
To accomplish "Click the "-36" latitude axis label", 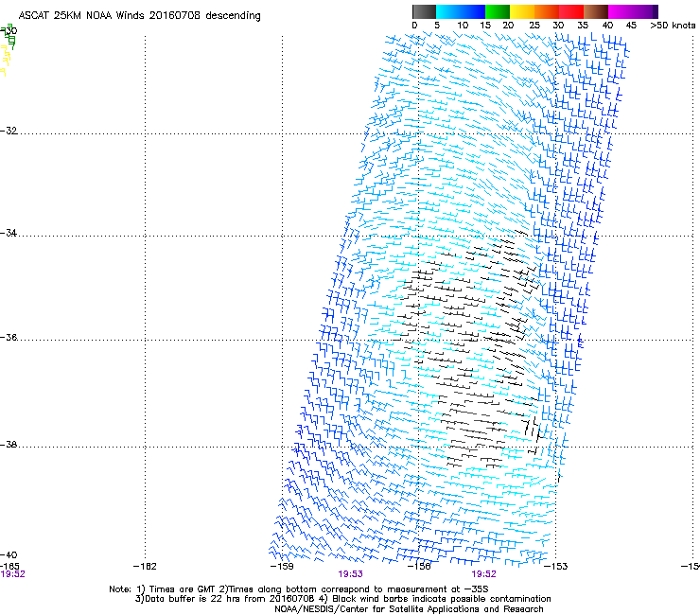I will [x=9, y=337].
